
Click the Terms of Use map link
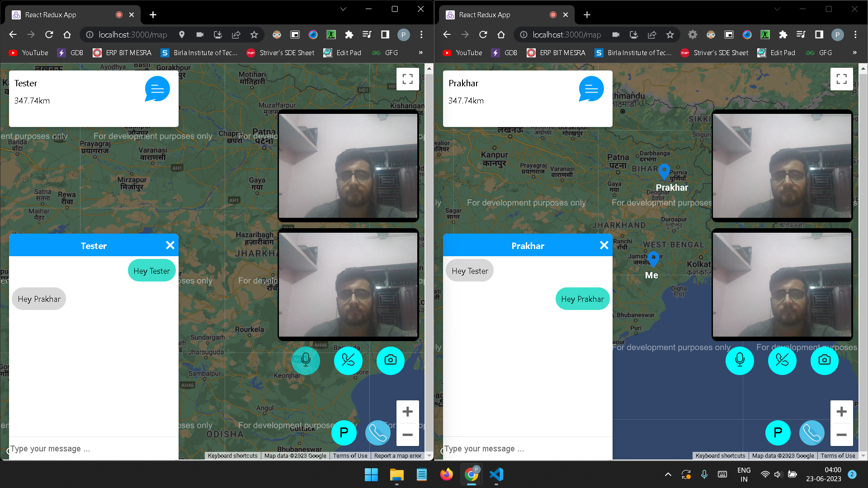[x=349, y=455]
